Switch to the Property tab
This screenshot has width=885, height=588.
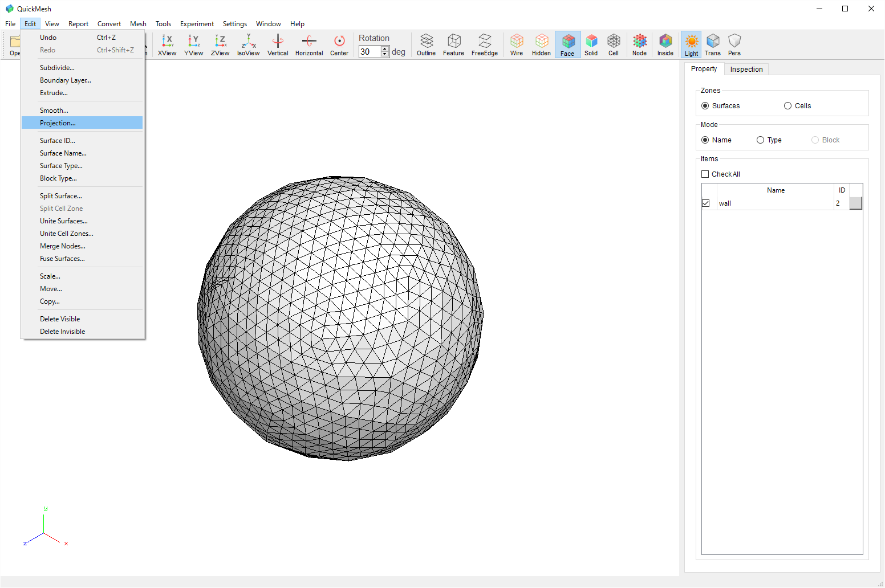704,69
